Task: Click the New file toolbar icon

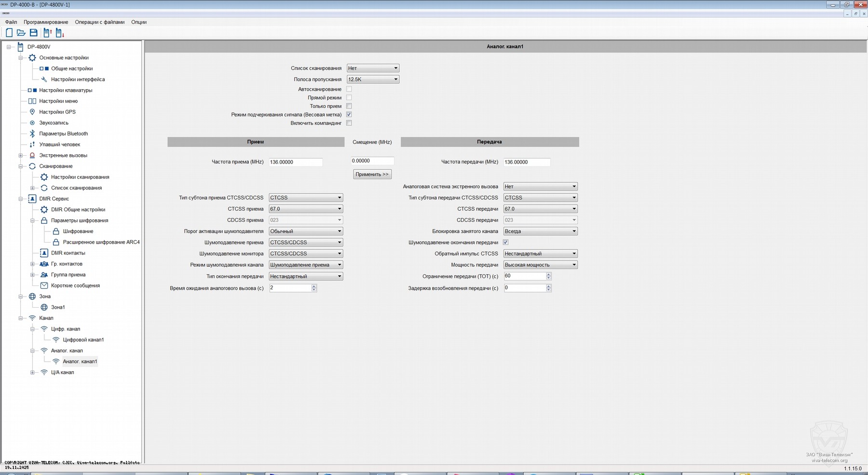Action: point(9,33)
